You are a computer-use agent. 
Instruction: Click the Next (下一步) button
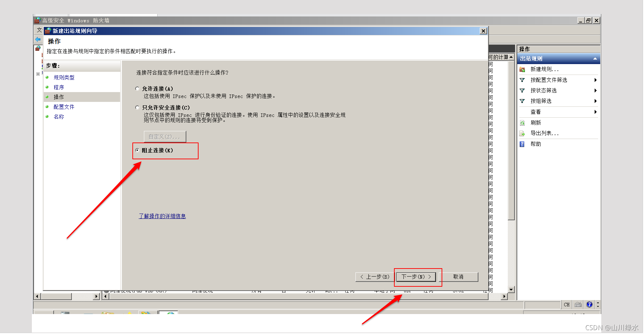416,277
